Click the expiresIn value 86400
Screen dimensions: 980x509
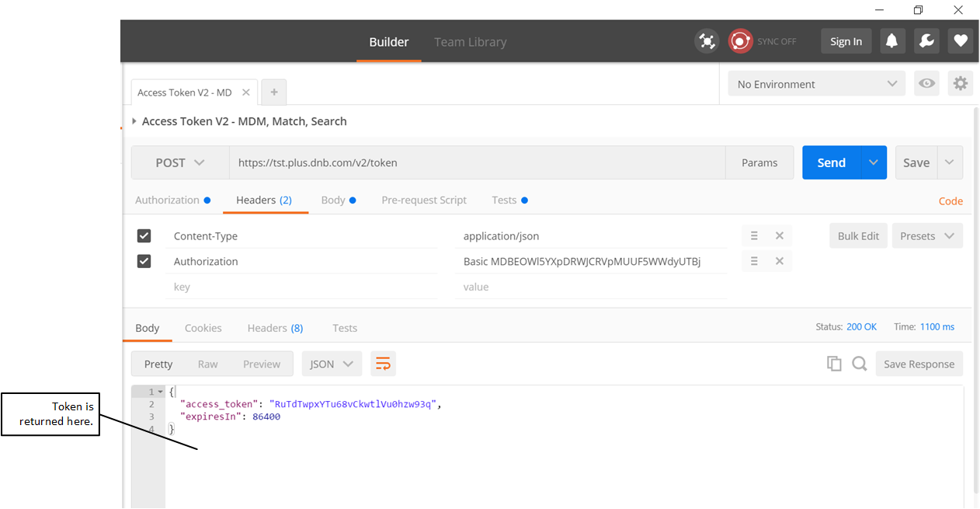pyautogui.click(x=266, y=417)
